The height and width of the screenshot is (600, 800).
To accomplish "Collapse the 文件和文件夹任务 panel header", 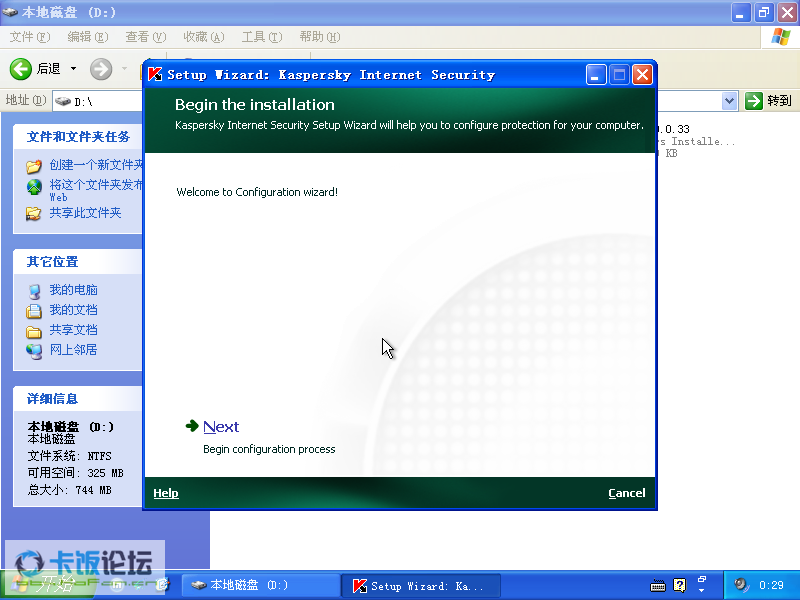I will click(x=78, y=137).
